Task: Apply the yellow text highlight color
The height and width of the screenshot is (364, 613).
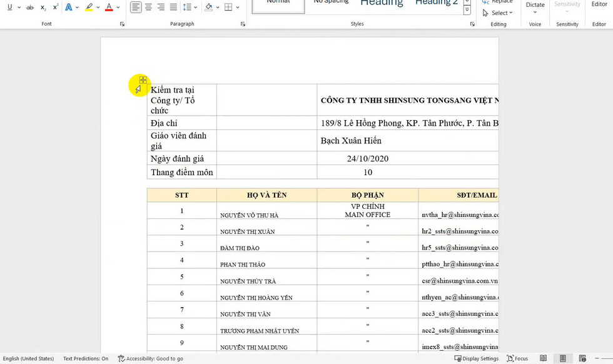Action: click(89, 8)
